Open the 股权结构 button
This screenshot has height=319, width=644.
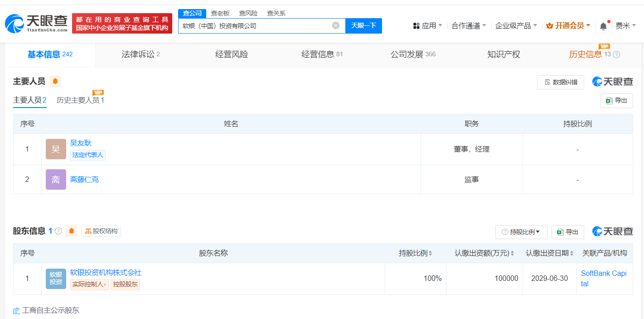click(101, 231)
